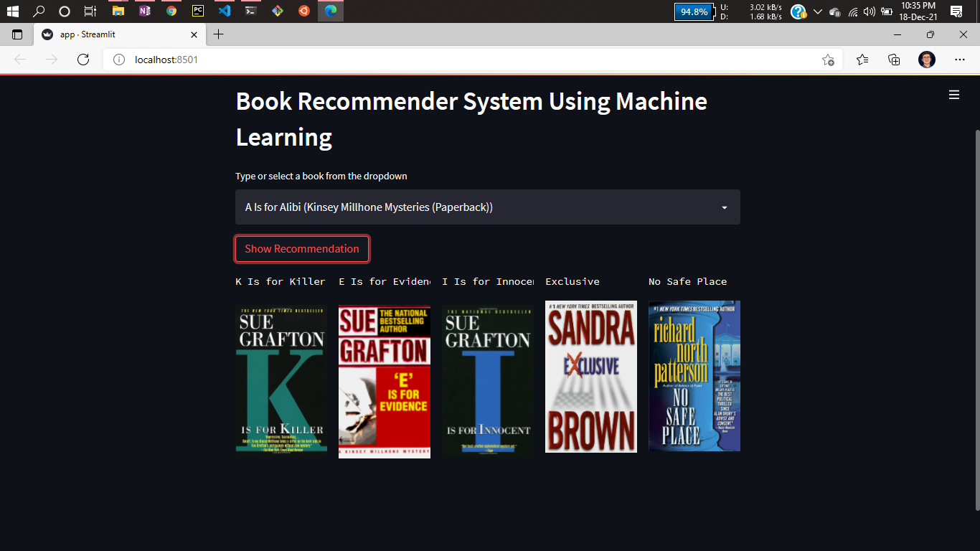Screen dimensions: 980x551
Task: Click E Is for Evidence cover
Action: pyautogui.click(x=385, y=382)
